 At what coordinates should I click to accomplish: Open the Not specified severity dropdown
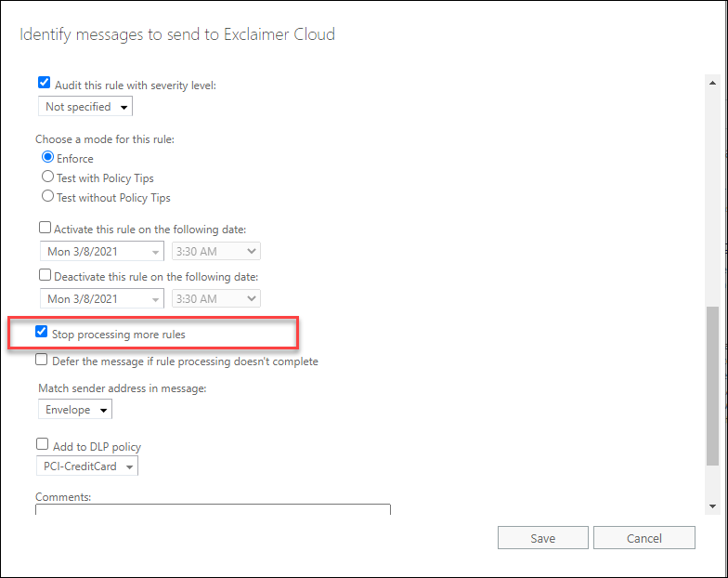point(85,107)
